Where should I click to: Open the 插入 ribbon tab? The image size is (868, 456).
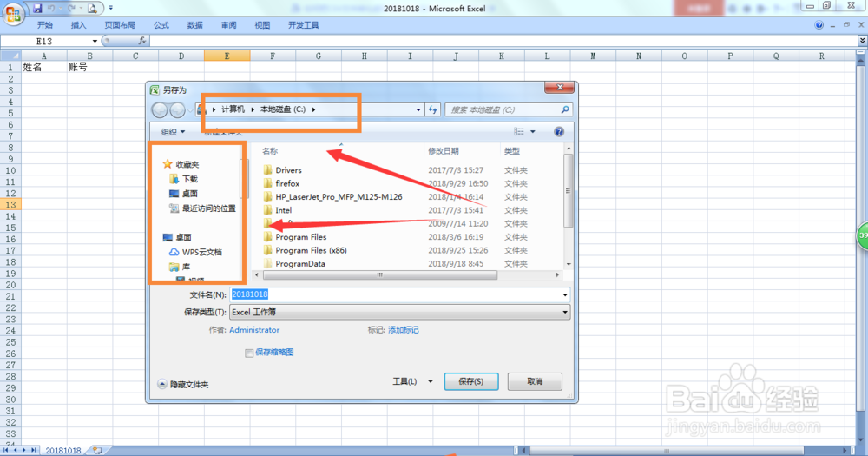[x=79, y=25]
